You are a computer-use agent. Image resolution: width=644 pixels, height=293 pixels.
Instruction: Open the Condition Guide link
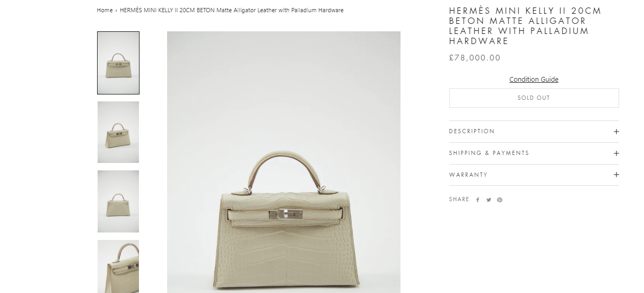534,80
